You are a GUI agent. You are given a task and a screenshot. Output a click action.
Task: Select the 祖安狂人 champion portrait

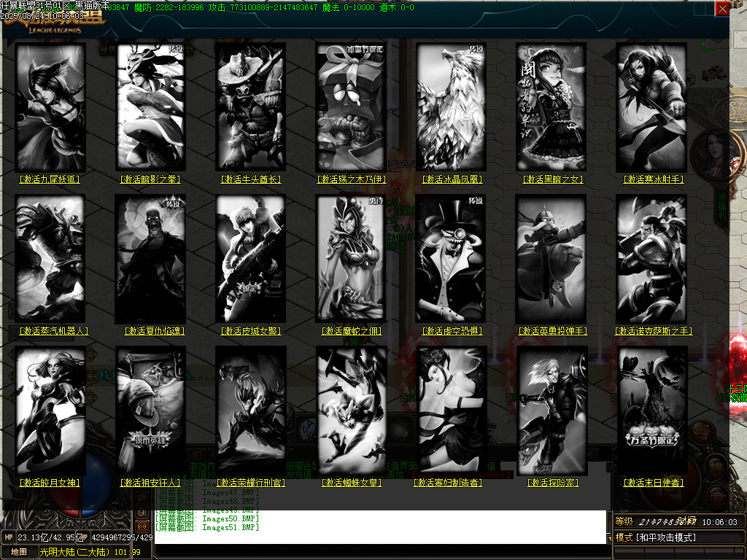(x=150, y=411)
